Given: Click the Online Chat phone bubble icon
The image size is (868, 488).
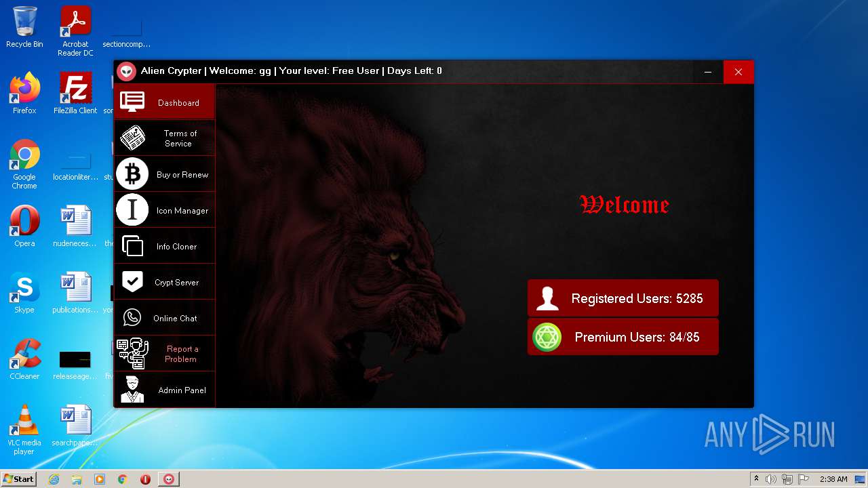Looking at the screenshot, I should (132, 318).
